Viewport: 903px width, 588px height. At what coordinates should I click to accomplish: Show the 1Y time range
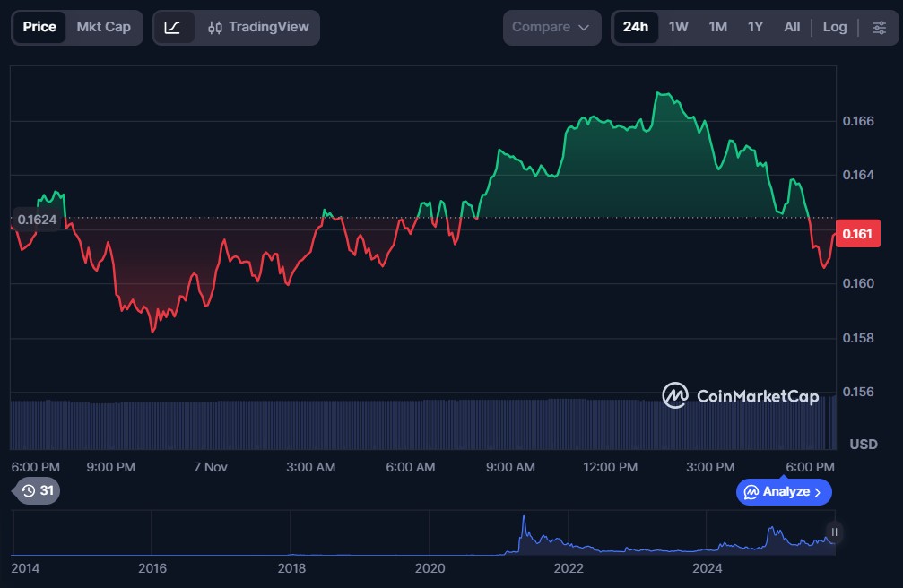[x=755, y=27]
